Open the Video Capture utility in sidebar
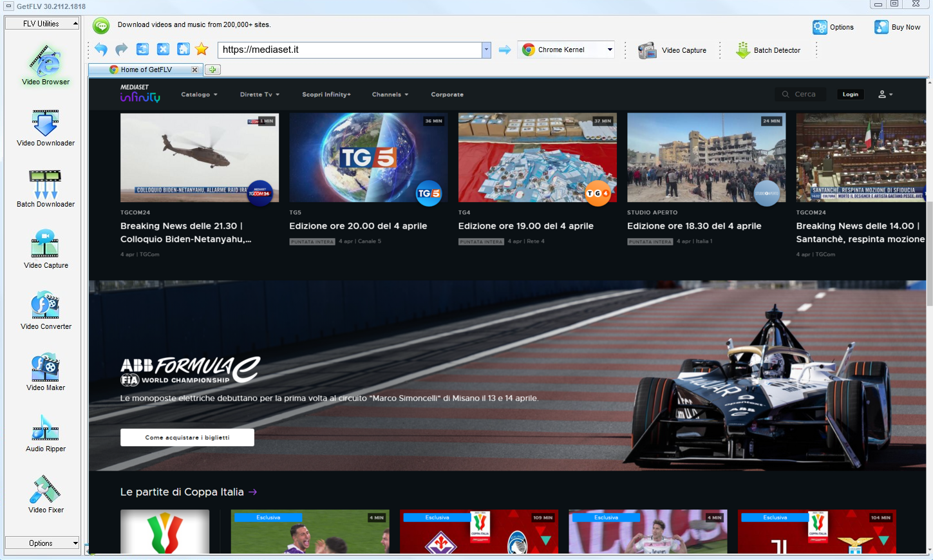This screenshot has width=933, height=560. [45, 249]
